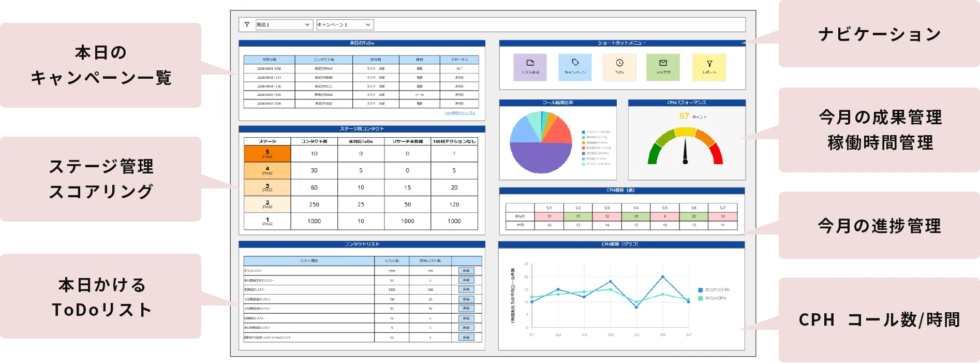Open the ToDo情報をもっと見る link
The width and height of the screenshot is (980, 364).
[459, 113]
